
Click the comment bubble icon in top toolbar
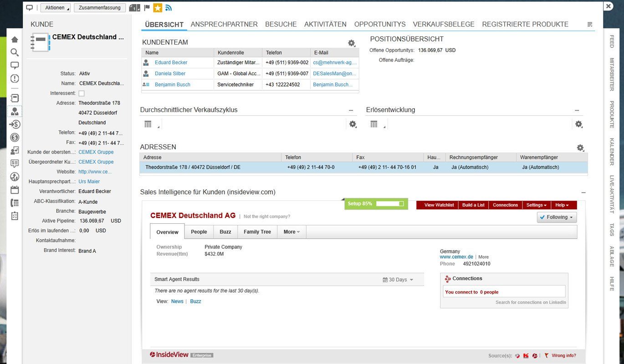click(30, 8)
